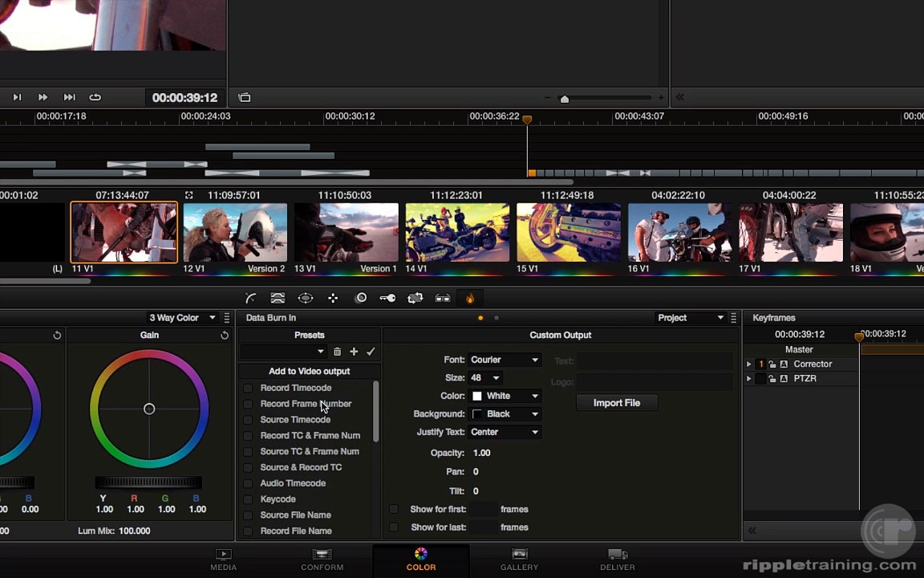Image resolution: width=924 pixels, height=578 pixels.
Task: Click the double chevron below Keyframes panel
Action: click(752, 530)
